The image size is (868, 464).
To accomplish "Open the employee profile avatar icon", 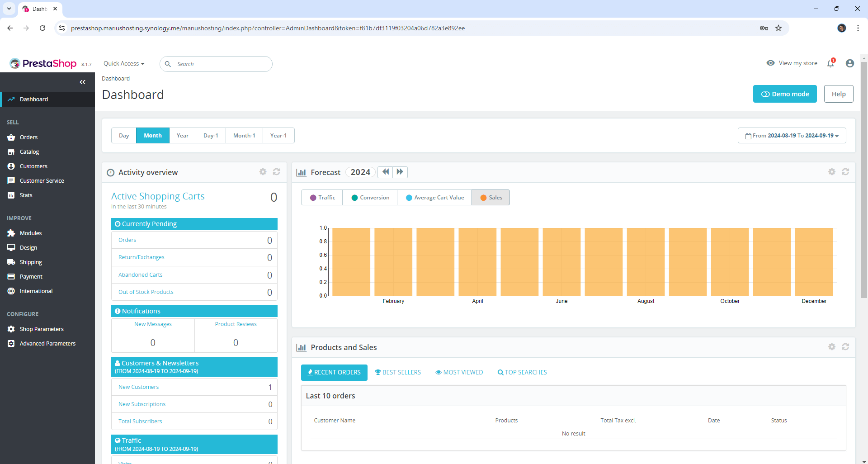I will (850, 63).
